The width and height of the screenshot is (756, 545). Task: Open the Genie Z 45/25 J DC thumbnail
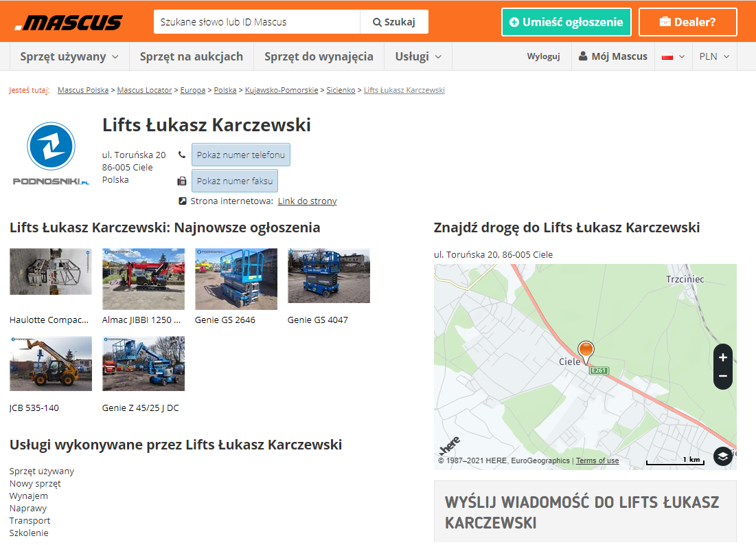click(144, 364)
